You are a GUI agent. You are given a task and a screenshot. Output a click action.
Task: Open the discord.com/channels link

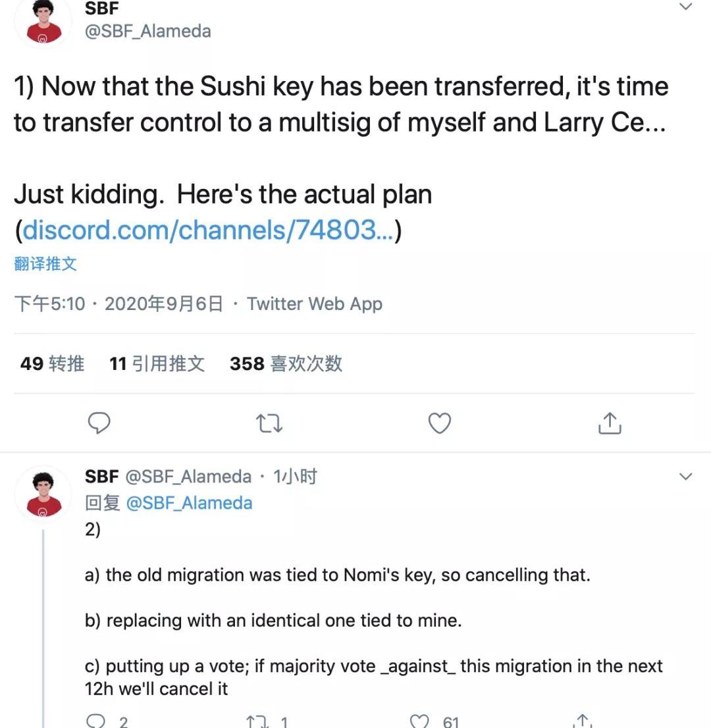tap(208, 230)
